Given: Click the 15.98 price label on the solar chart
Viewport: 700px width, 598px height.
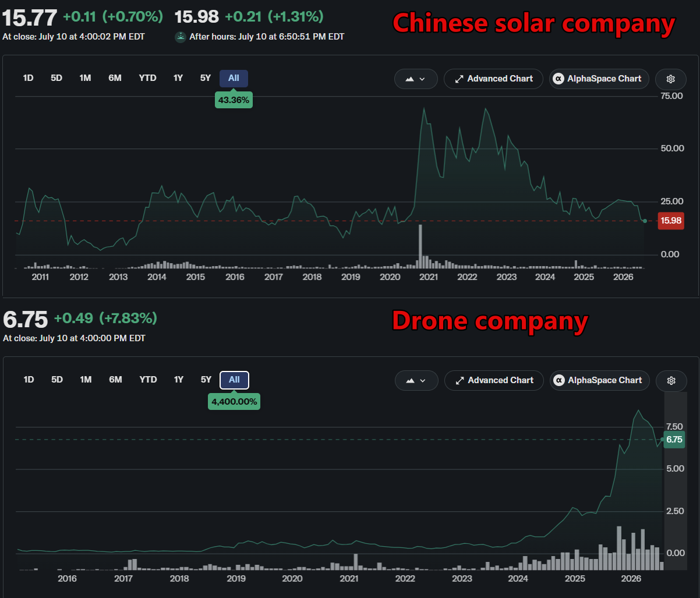Looking at the screenshot, I should [x=670, y=220].
